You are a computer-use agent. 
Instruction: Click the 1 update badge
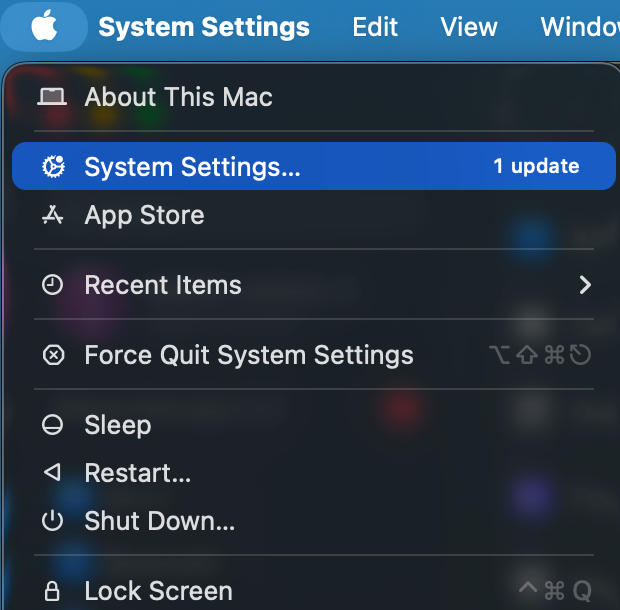coord(536,166)
